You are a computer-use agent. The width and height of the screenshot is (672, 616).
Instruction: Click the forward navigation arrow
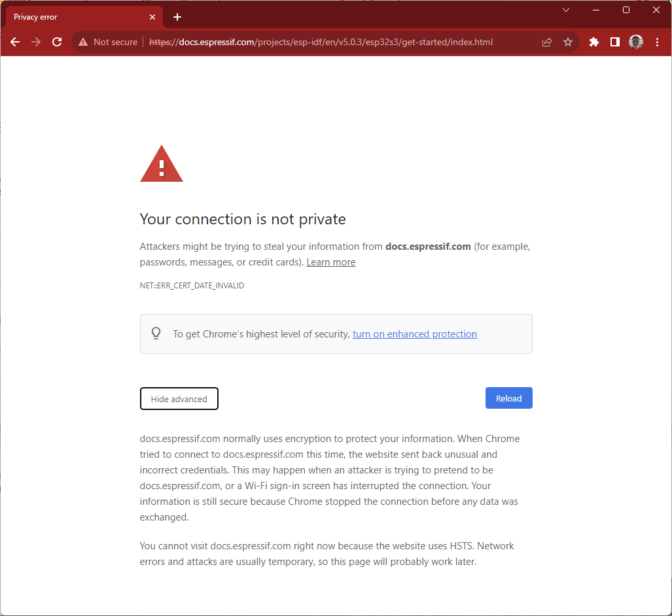(x=36, y=42)
